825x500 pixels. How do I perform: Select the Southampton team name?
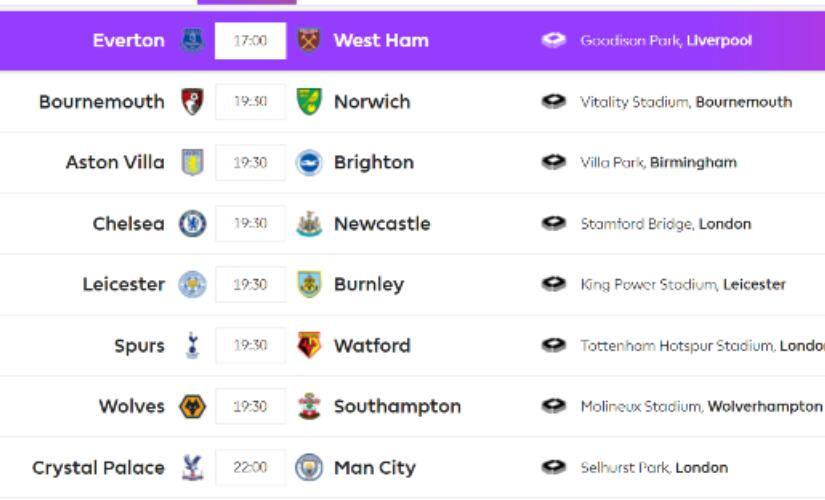[397, 407]
